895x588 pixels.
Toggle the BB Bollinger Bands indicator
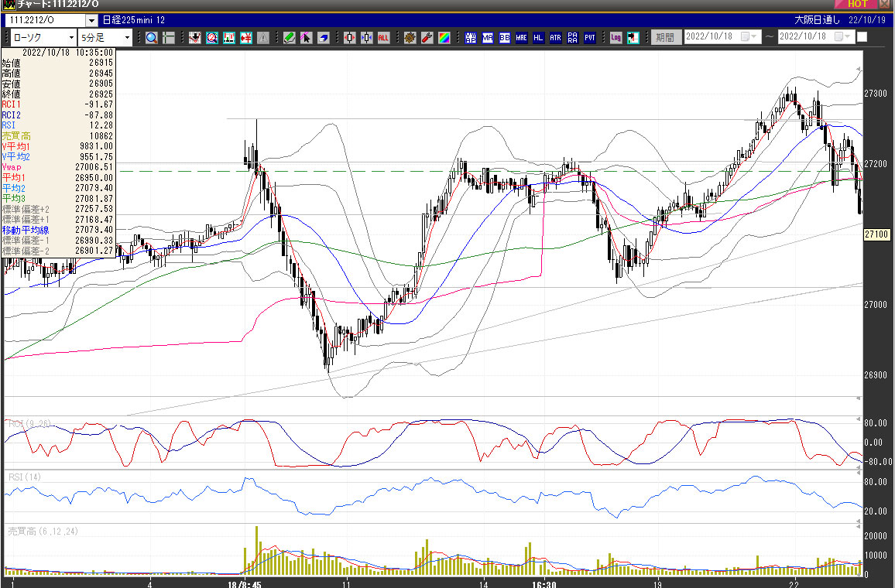tap(505, 38)
